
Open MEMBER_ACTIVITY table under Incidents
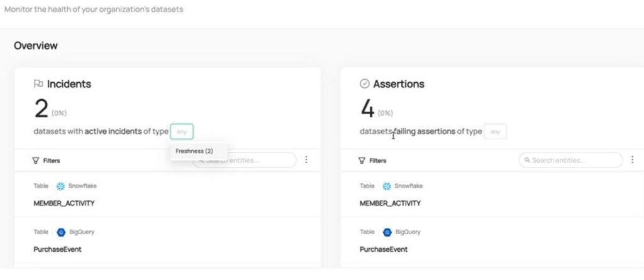click(x=64, y=203)
